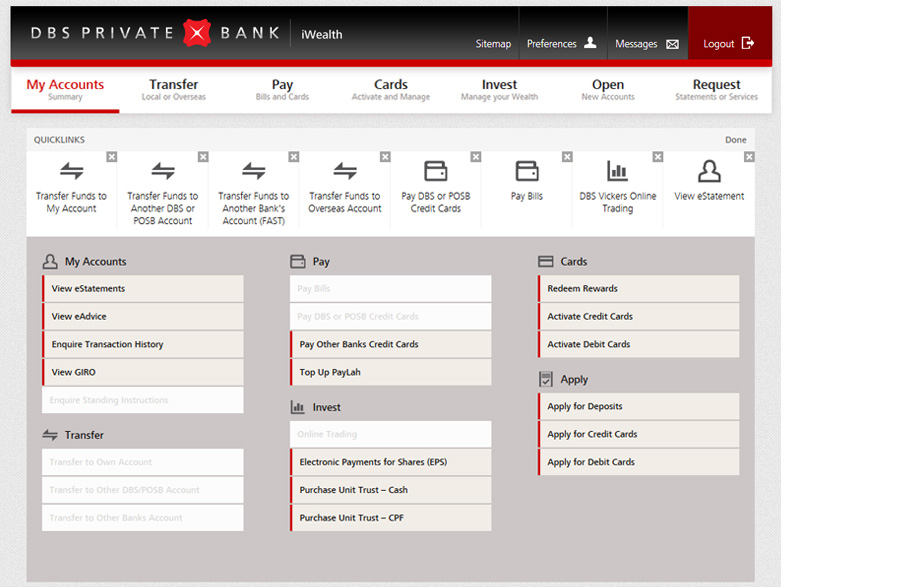Open the Open New Accounts tab
Screen dimensions: 910x587
(608, 89)
